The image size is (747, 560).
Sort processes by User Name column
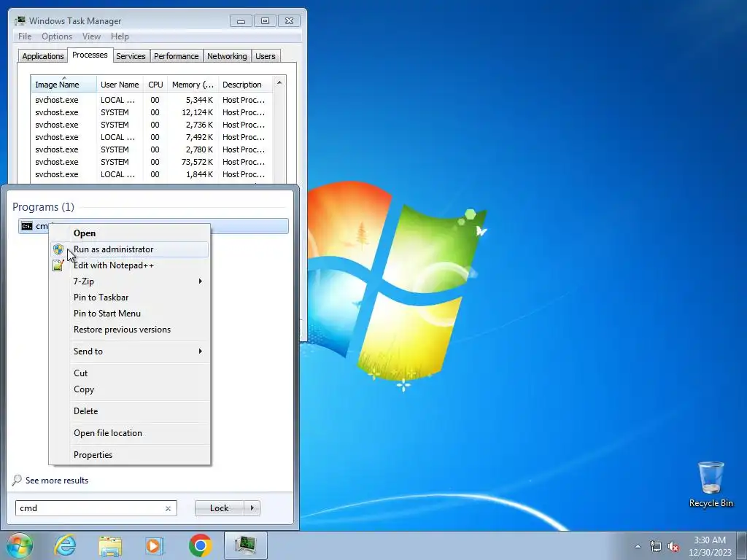pos(120,85)
